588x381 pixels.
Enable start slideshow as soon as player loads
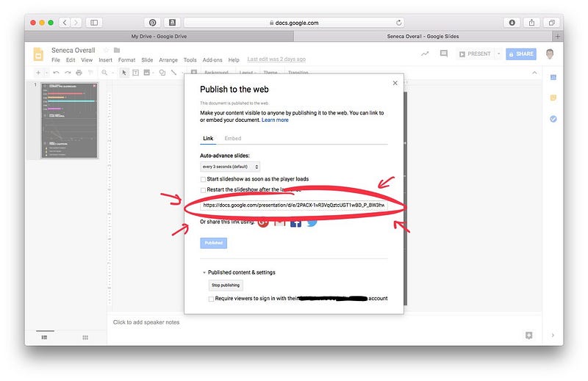203,179
